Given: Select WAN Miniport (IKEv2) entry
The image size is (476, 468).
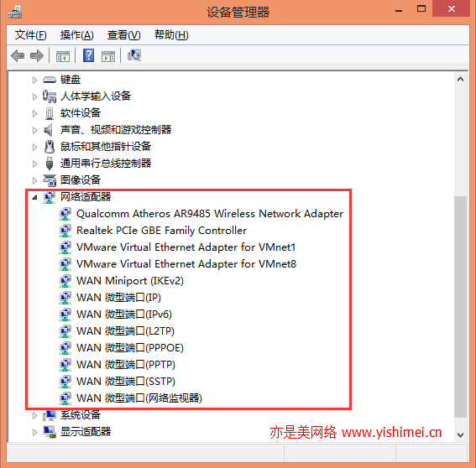Looking at the screenshot, I should (130, 281).
